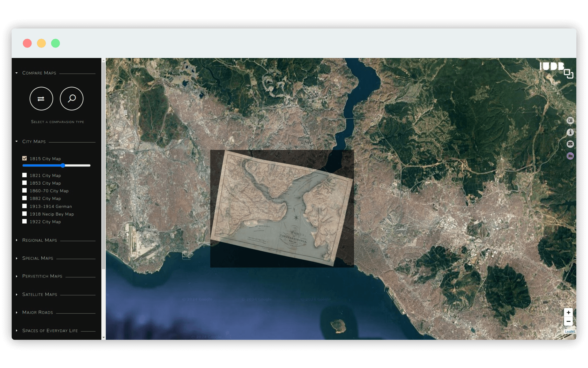Viewport: 588px width, 368px height.
Task: Enable the 1882 City Map checkbox
Action: pos(24,198)
